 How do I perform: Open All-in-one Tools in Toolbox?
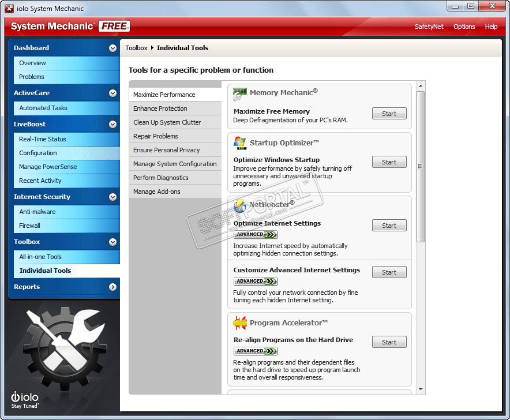[67, 257]
